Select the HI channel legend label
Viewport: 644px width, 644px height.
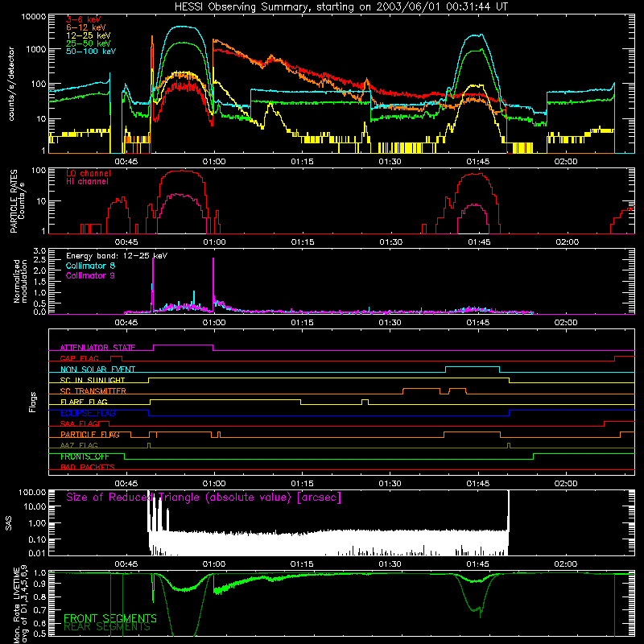click(x=88, y=182)
